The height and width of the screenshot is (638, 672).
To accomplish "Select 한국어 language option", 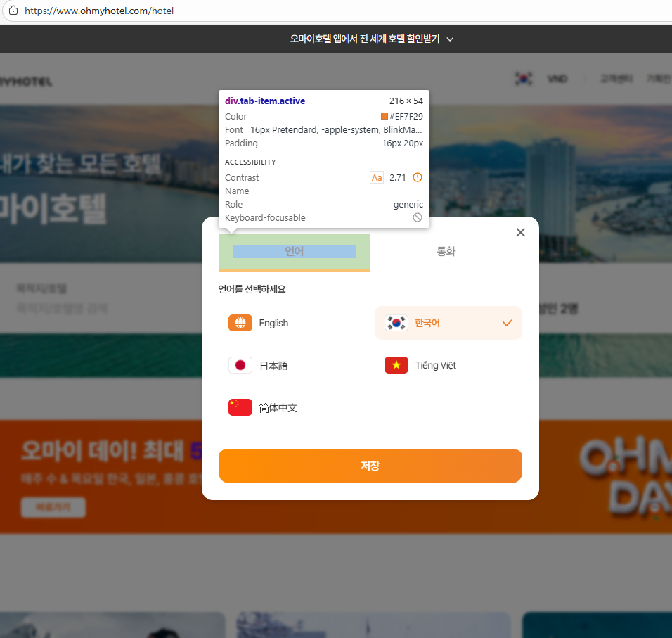I will point(448,323).
